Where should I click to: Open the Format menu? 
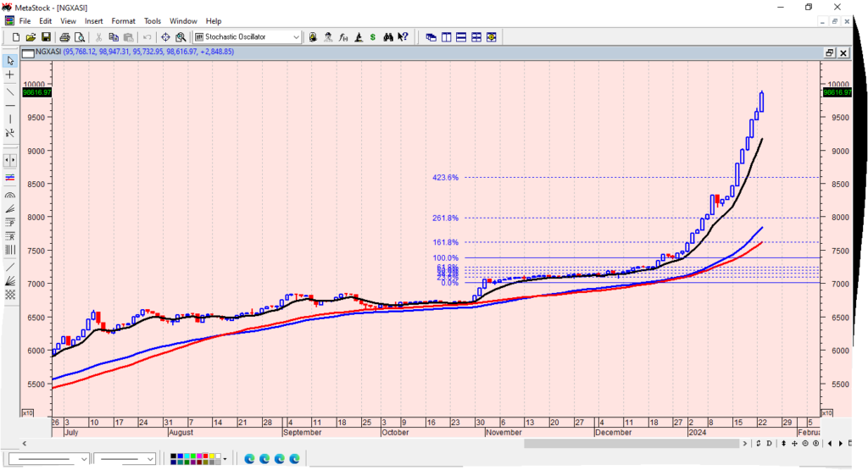point(123,20)
